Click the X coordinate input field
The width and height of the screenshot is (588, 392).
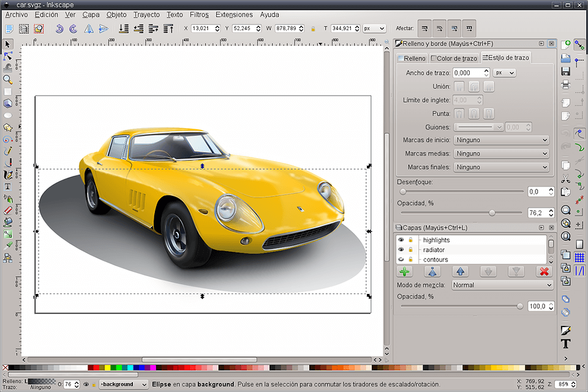point(205,28)
